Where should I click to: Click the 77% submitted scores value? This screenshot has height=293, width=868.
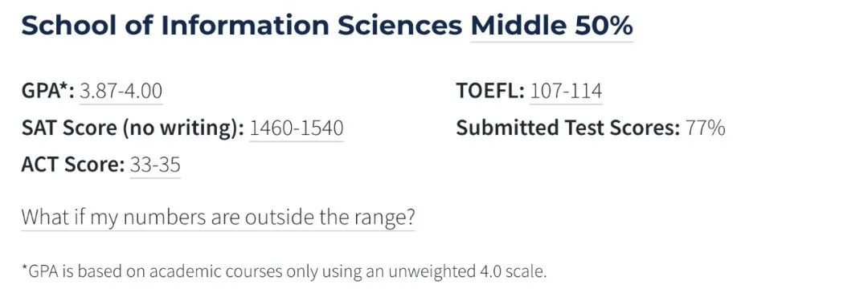pyautogui.click(x=706, y=128)
